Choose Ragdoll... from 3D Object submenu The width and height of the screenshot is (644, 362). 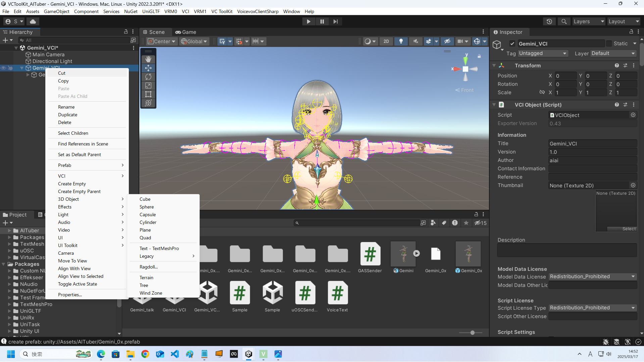[149, 267]
